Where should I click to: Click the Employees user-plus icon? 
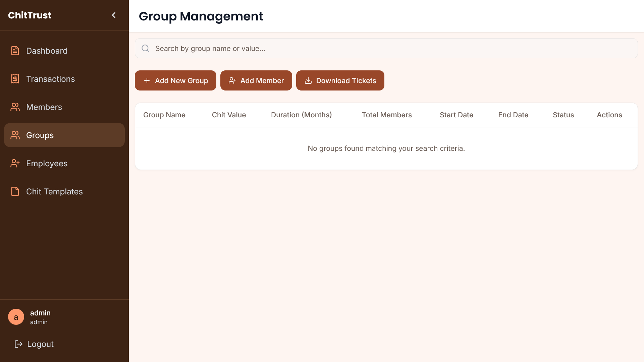15,163
